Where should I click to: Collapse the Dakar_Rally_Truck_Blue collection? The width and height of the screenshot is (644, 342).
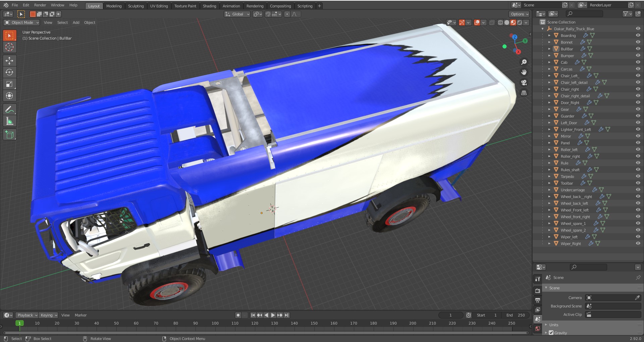click(543, 29)
